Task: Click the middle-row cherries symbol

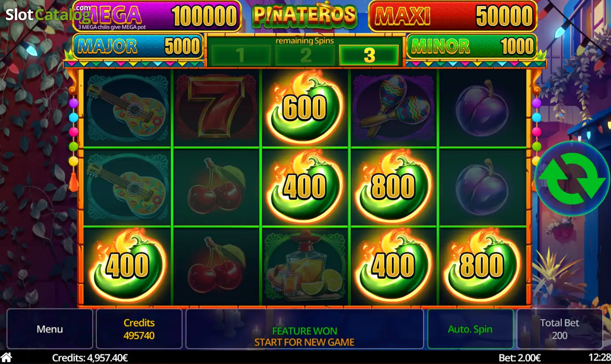Action: 216,187
